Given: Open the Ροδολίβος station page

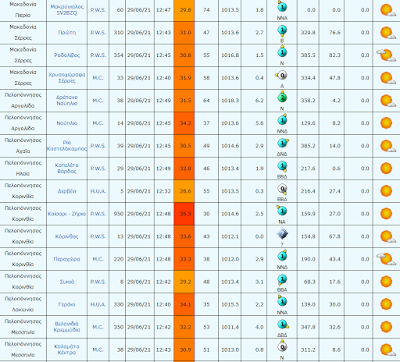Looking at the screenshot, I should tap(67, 55).
